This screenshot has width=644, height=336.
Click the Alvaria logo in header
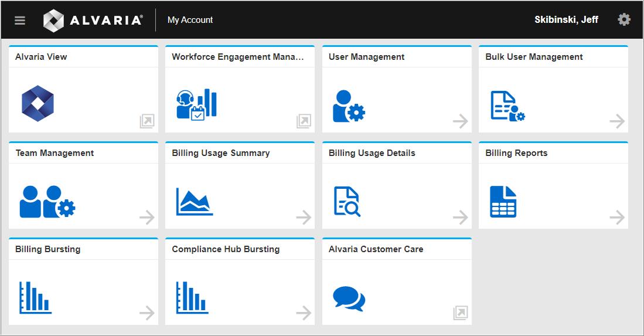(x=93, y=21)
